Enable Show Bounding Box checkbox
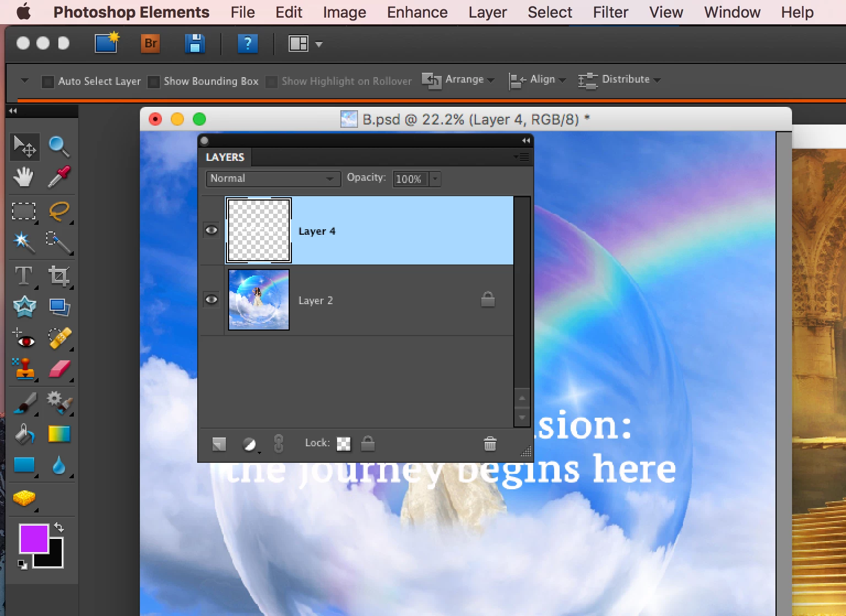Image resolution: width=846 pixels, height=616 pixels. coord(154,82)
